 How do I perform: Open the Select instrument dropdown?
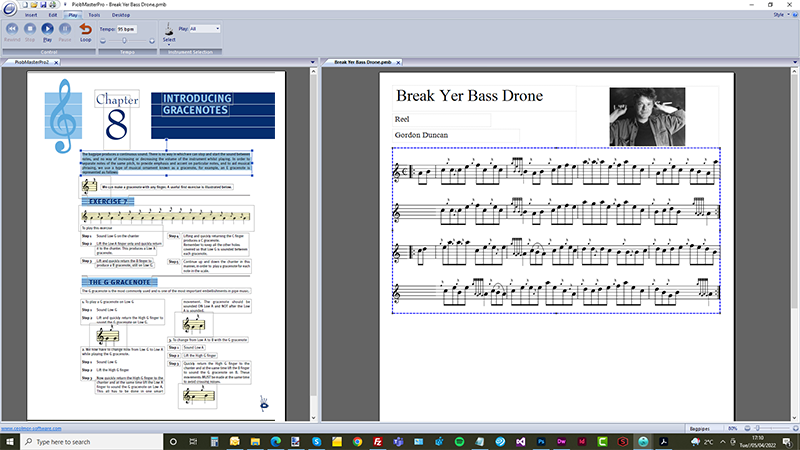[x=169, y=33]
